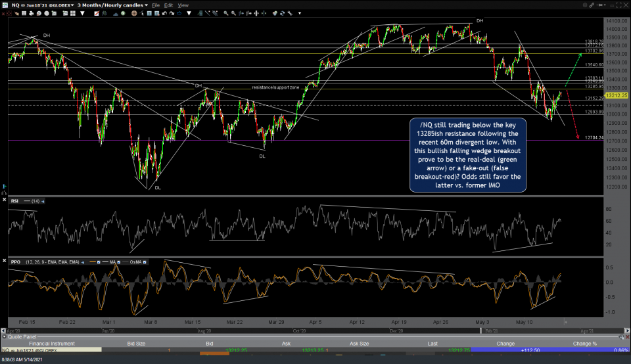This screenshot has height=364, width=631.
Task: Open RSI (14) settings arrow
Action: [43, 201]
